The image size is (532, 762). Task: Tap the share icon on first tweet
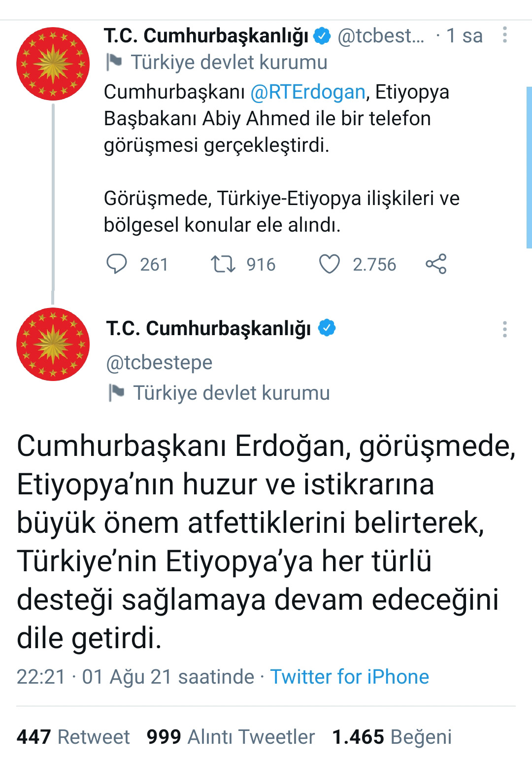pos(436,264)
